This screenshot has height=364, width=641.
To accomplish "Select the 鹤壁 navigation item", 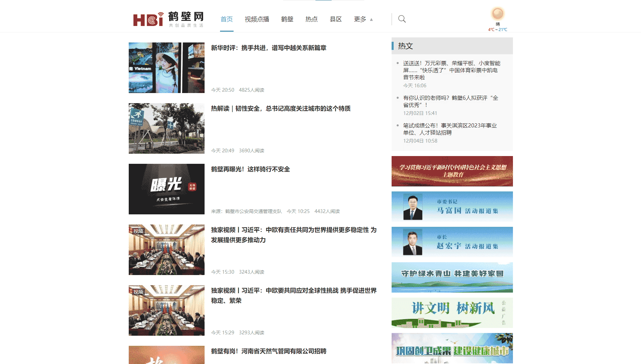I will tap(287, 19).
